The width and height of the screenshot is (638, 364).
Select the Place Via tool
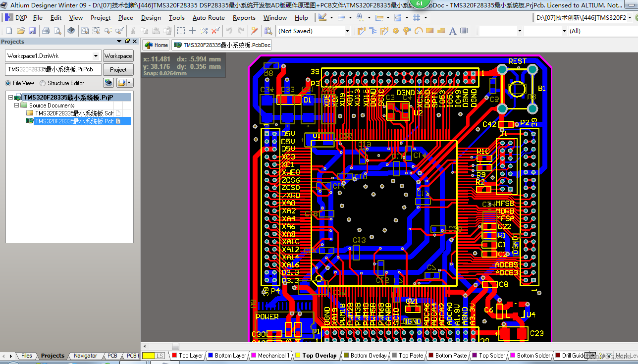407,31
